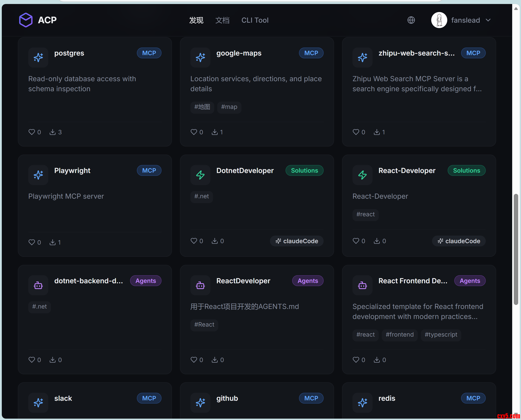
Task: Expand the fanslead user dropdown chevron
Action: tap(488, 20)
